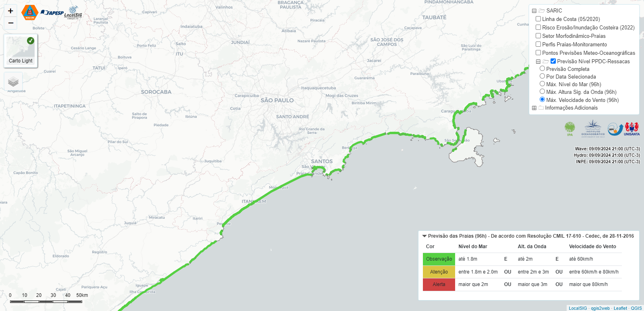This screenshot has width=644, height=311.
Task: Click the INPE timestamp text
Action: coord(608,162)
